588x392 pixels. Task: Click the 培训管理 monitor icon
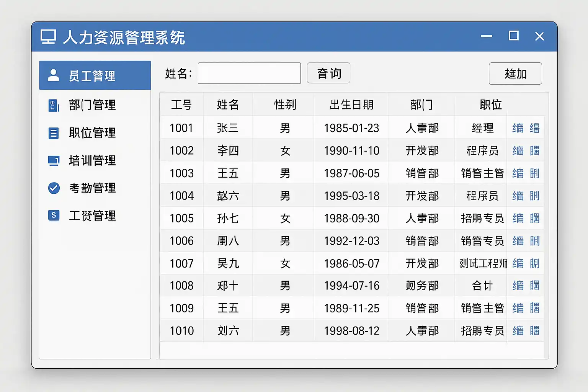[54, 161]
